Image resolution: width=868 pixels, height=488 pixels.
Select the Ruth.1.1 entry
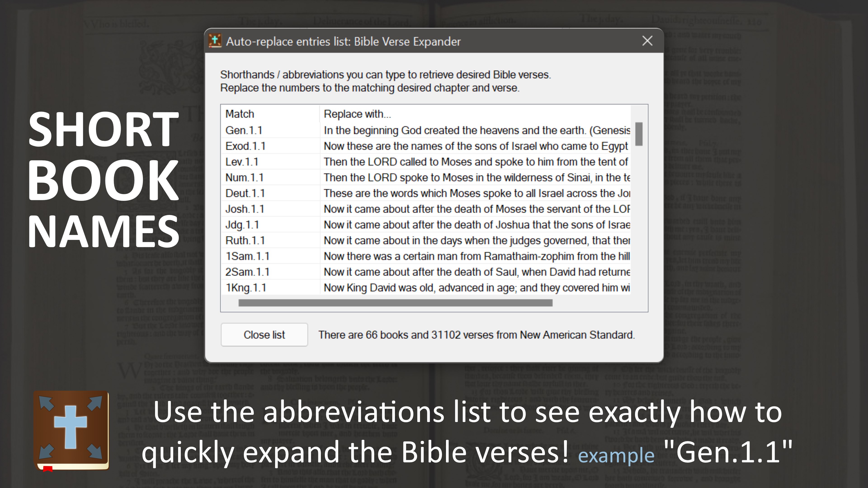pos(245,240)
